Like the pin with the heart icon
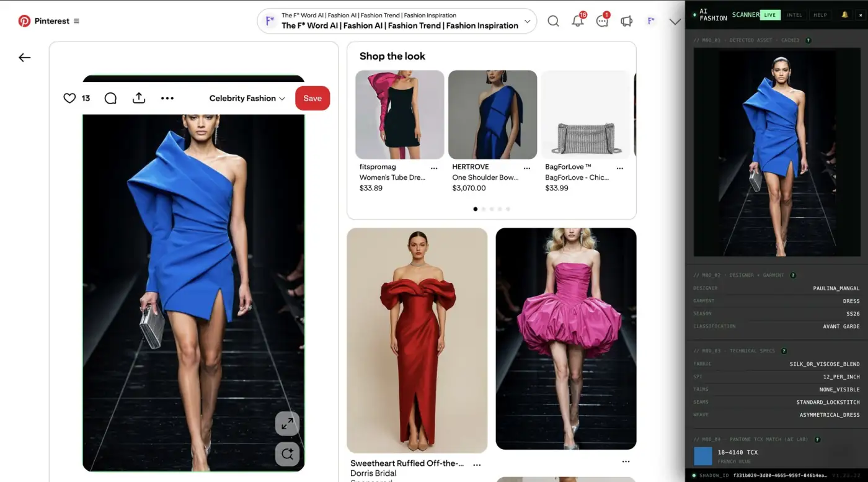The height and width of the screenshot is (482, 868). 69,98
